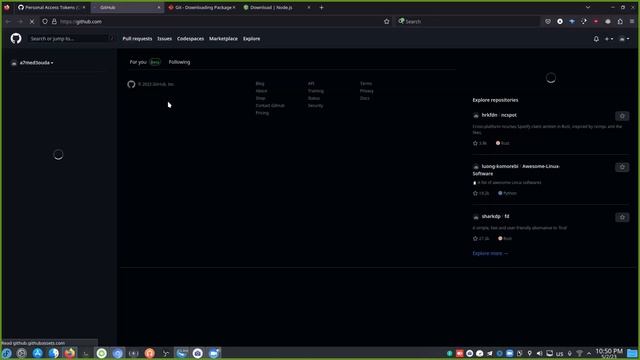
Task: Open system settings icon in taskbar
Action: 22,353
